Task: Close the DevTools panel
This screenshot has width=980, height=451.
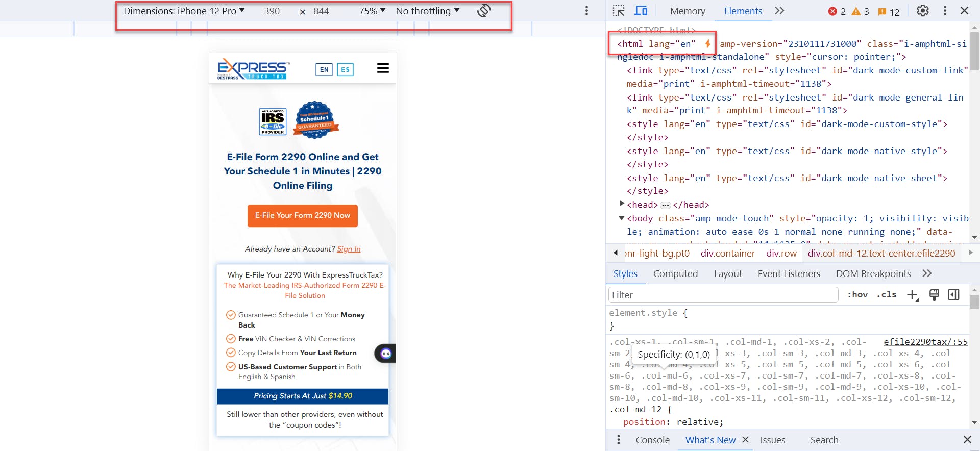Action: 964,11
